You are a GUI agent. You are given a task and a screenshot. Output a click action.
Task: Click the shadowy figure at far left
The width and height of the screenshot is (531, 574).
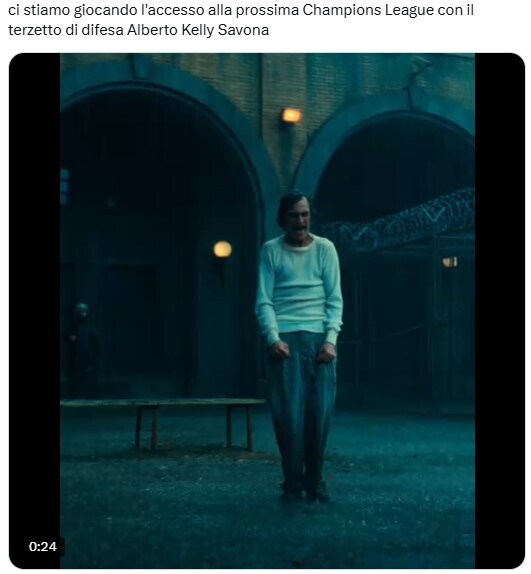81,348
